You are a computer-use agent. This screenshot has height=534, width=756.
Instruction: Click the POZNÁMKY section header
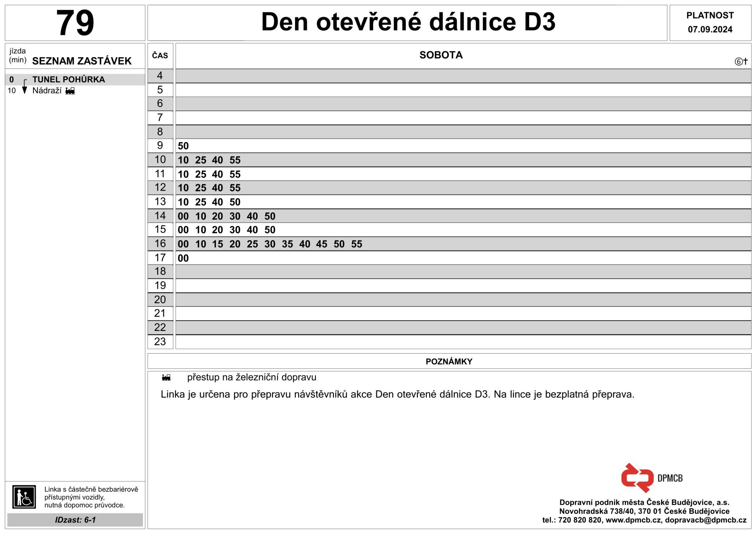(449, 362)
